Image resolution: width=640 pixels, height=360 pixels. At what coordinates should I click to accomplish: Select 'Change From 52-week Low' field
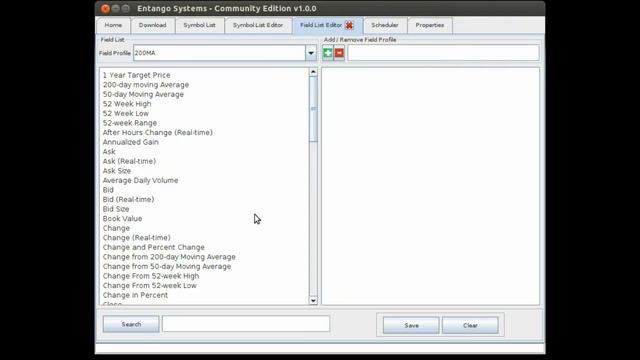coord(150,286)
